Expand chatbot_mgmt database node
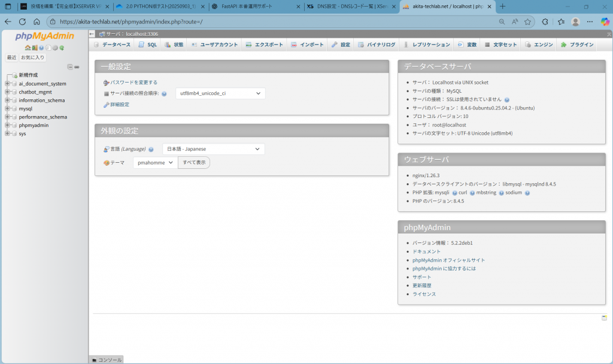Image resolution: width=613 pixels, height=364 pixels. point(7,92)
